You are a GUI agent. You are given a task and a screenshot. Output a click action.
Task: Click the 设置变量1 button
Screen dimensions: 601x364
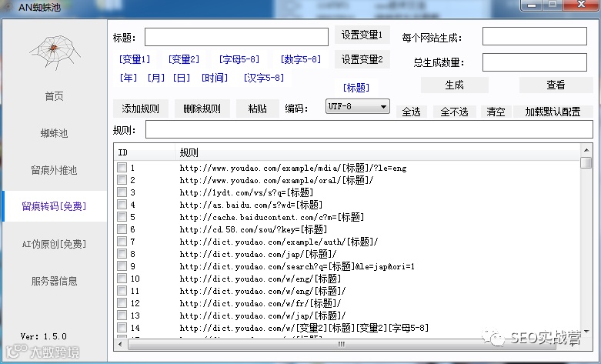pos(362,35)
